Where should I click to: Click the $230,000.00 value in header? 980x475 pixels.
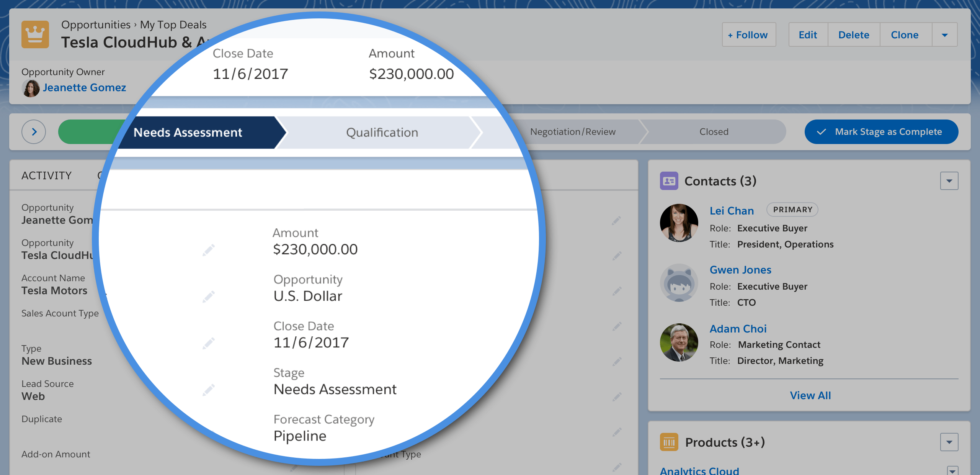412,74
